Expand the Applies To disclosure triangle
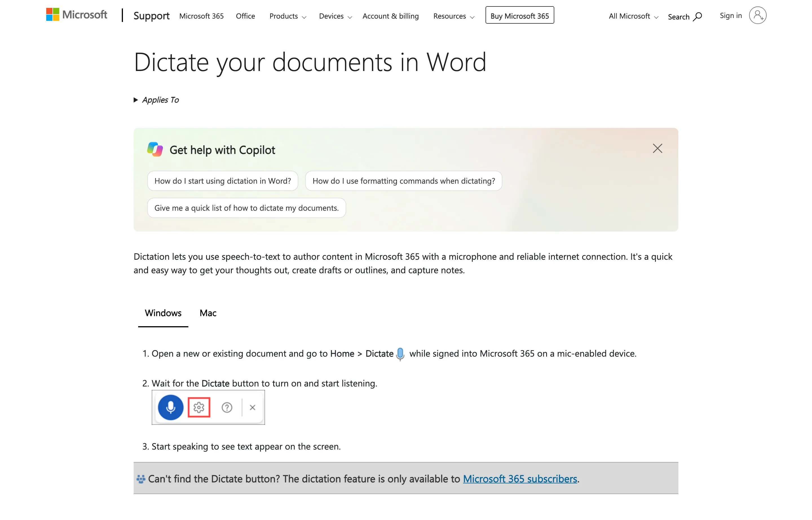Screen dimensions: 812x520 point(136,100)
